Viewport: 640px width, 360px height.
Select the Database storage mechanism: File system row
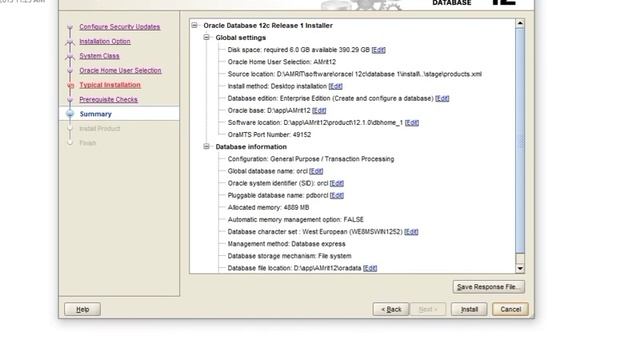pyautogui.click(x=289, y=256)
